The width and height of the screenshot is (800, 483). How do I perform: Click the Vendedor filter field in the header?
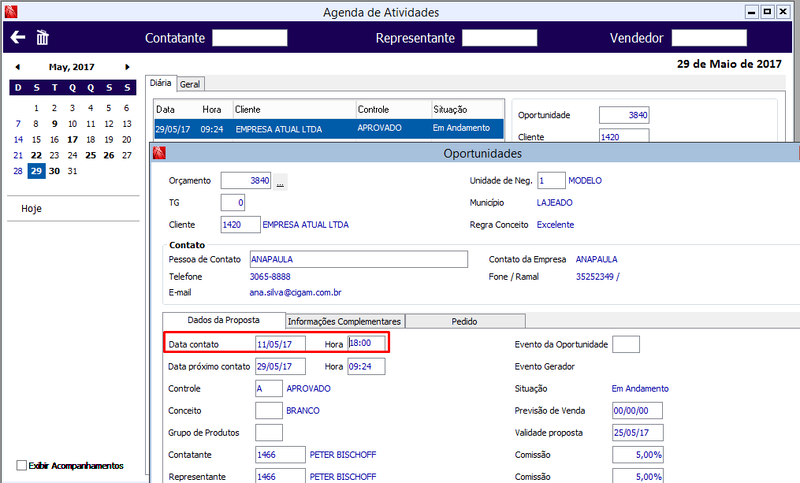(709, 38)
